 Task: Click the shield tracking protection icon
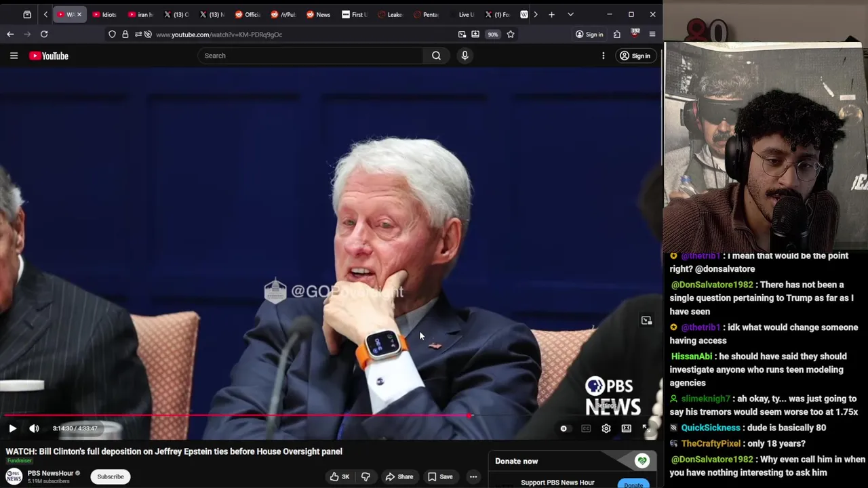pyautogui.click(x=112, y=34)
